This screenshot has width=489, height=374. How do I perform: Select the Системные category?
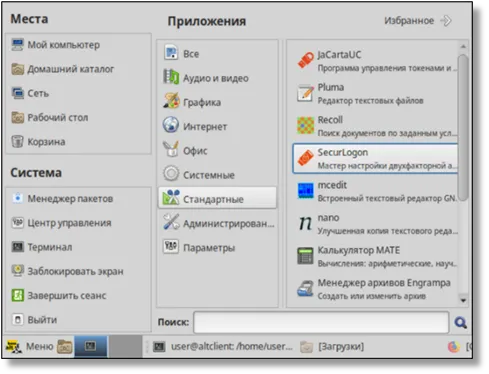pos(217,175)
